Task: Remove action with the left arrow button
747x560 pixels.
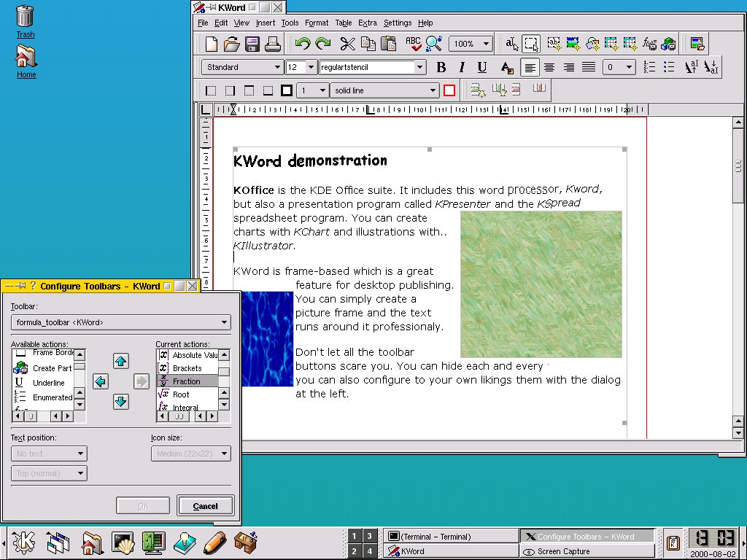Action: click(101, 381)
